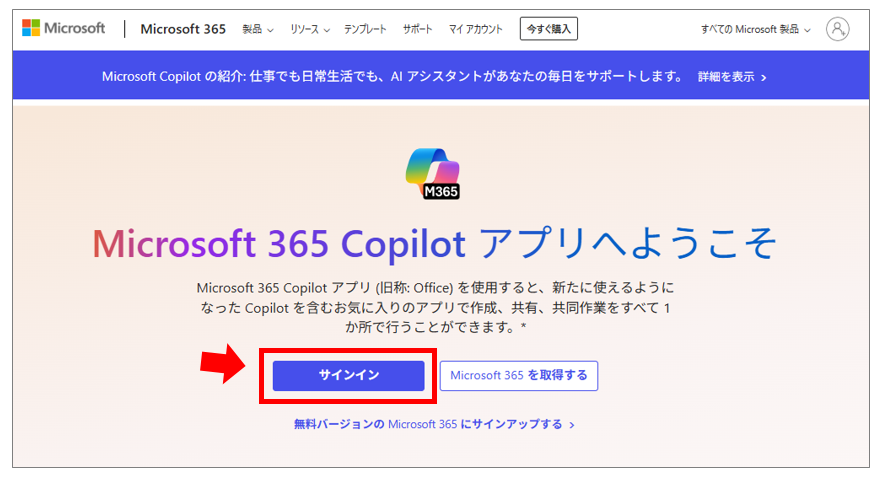This screenshot has width=884, height=477.
Task: Expand the 製品 dropdown menu
Action: 258,29
